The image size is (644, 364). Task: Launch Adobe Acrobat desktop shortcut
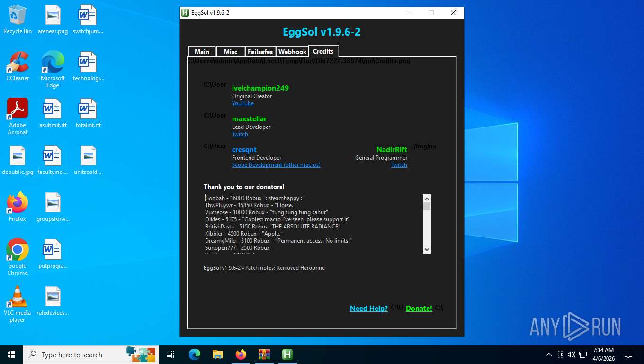tap(18, 117)
